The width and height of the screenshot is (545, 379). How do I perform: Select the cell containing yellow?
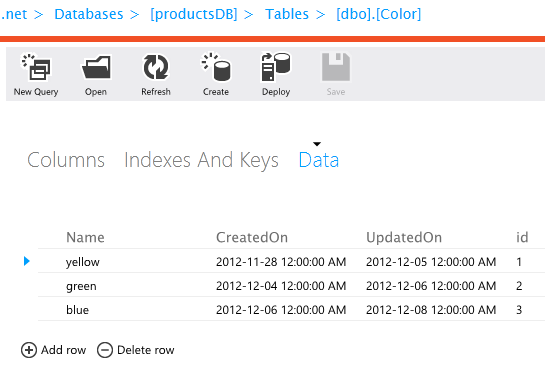pos(83,262)
